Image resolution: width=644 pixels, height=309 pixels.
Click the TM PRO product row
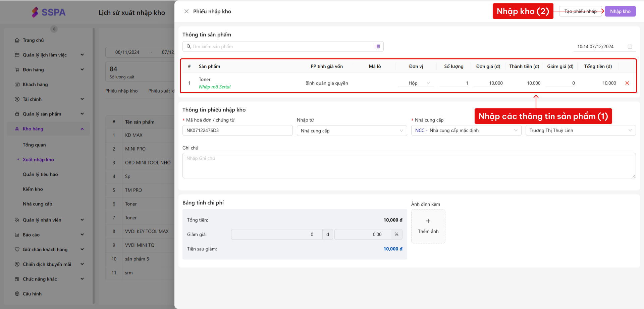[140, 190]
